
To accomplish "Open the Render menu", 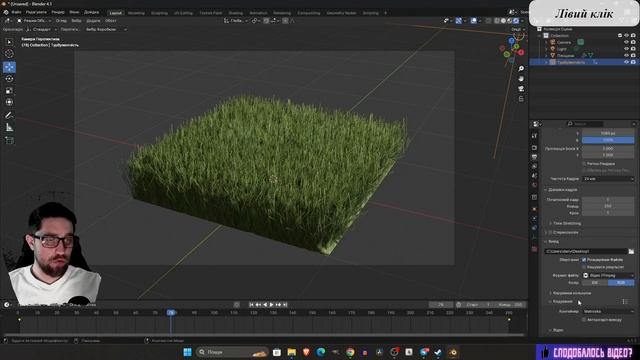I will (58, 12).
